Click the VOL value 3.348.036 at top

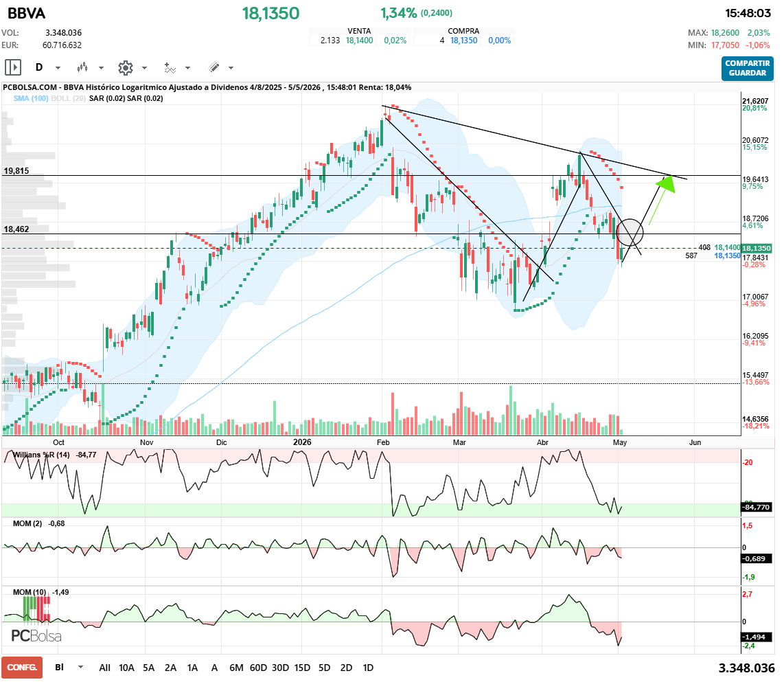63,32
